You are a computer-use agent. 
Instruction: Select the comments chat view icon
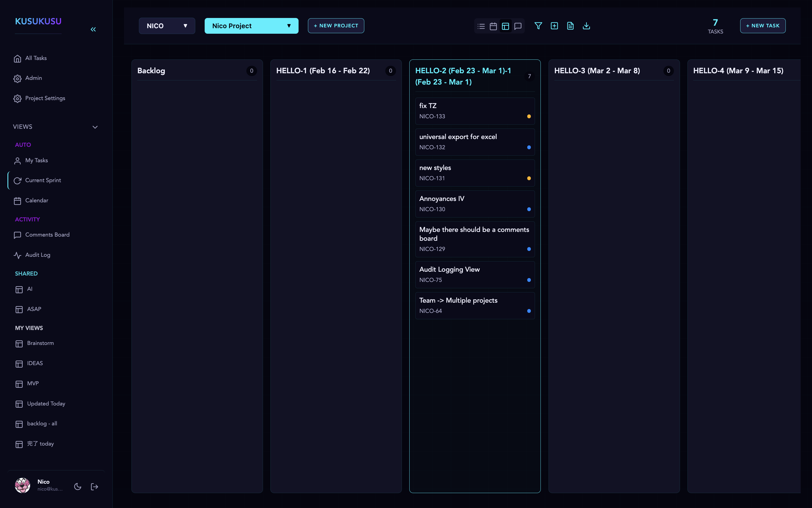518,26
